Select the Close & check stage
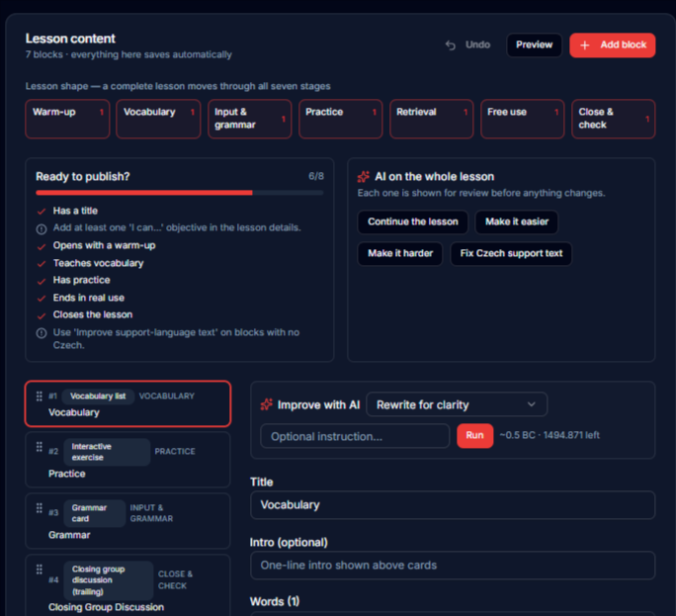 coord(614,119)
